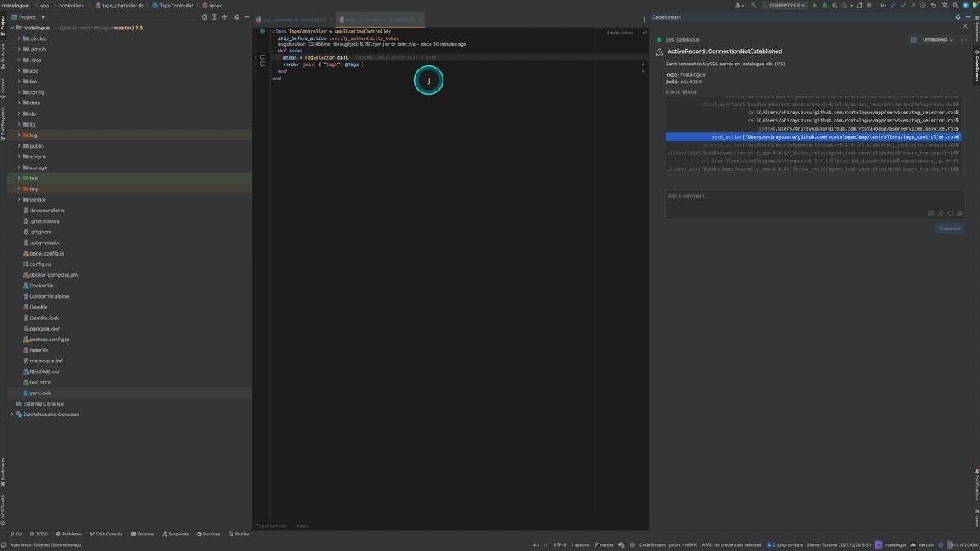Open the CURRENT FILE run configuration dropdown
Viewport: 980px width, 551px height.
pyautogui.click(x=785, y=6)
